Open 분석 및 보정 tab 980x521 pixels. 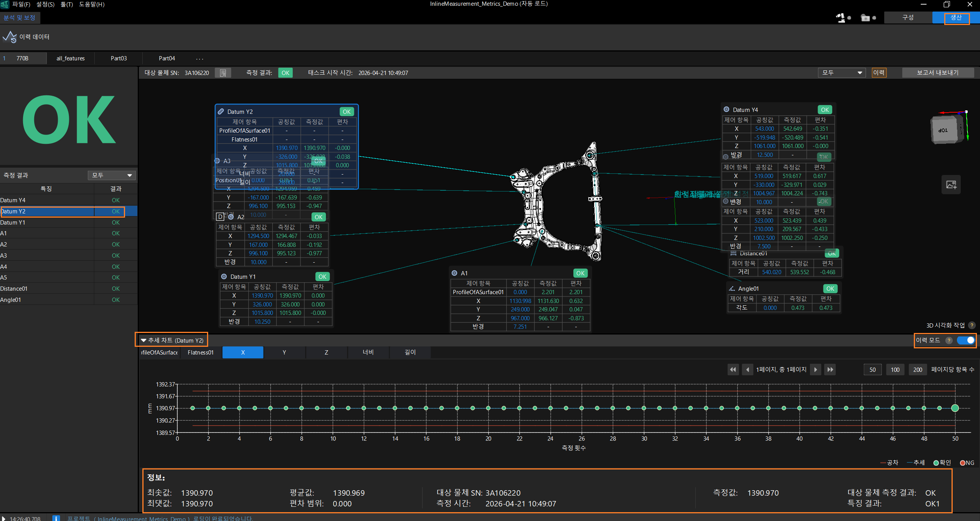(19, 18)
